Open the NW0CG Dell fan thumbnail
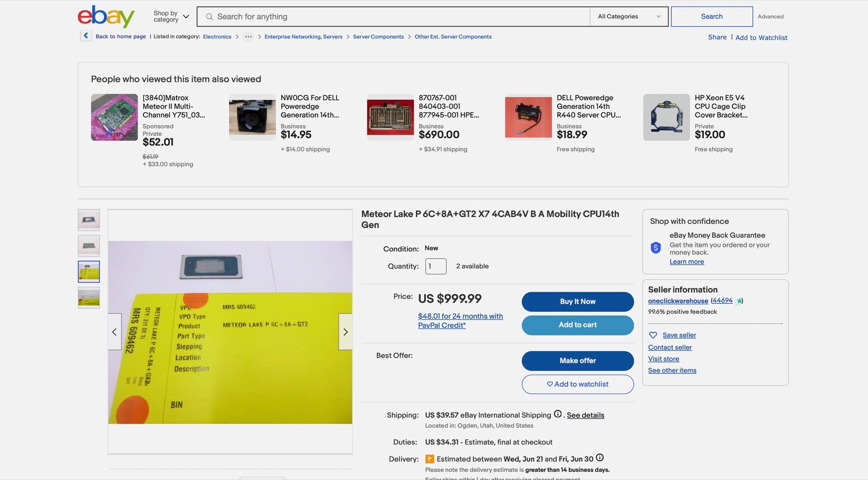Screen dimensions: 868x480 pyautogui.click(x=252, y=118)
